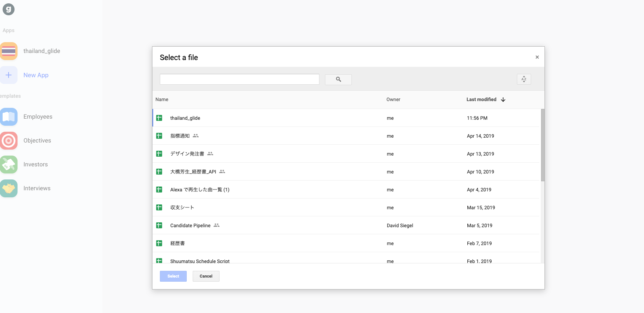The width and height of the screenshot is (644, 313).
Task: Open the Interviews template icon
Action: pos(9,188)
